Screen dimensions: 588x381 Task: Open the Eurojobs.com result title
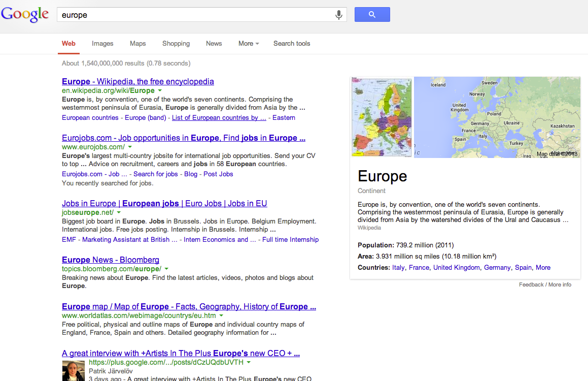(183, 138)
